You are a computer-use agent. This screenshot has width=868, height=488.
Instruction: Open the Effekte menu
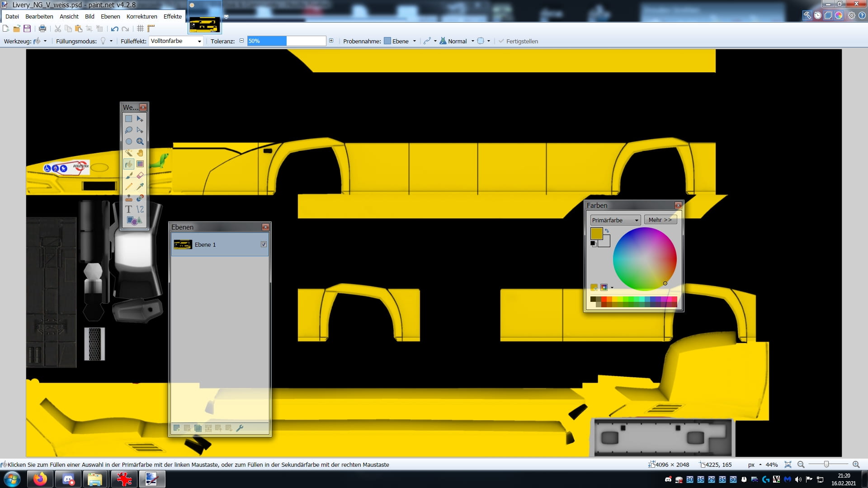tap(172, 16)
